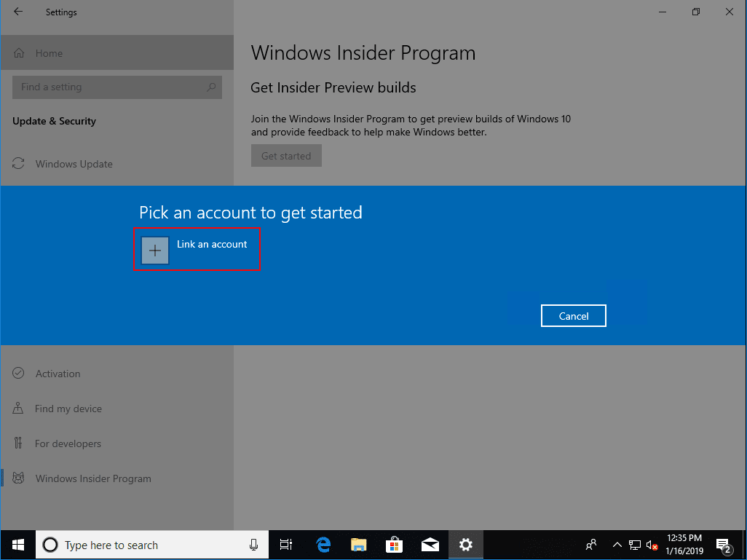Image resolution: width=747 pixels, height=560 pixels.
Task: Click Link an account
Action: click(197, 249)
